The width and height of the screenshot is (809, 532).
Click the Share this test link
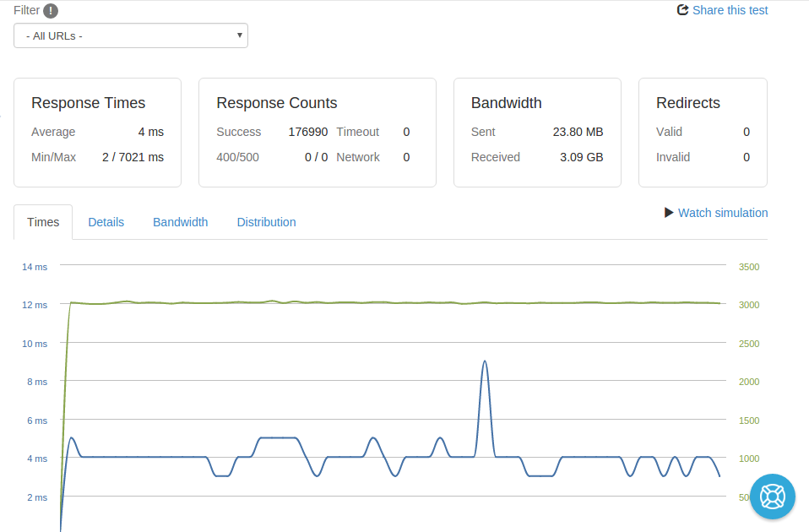(x=730, y=10)
